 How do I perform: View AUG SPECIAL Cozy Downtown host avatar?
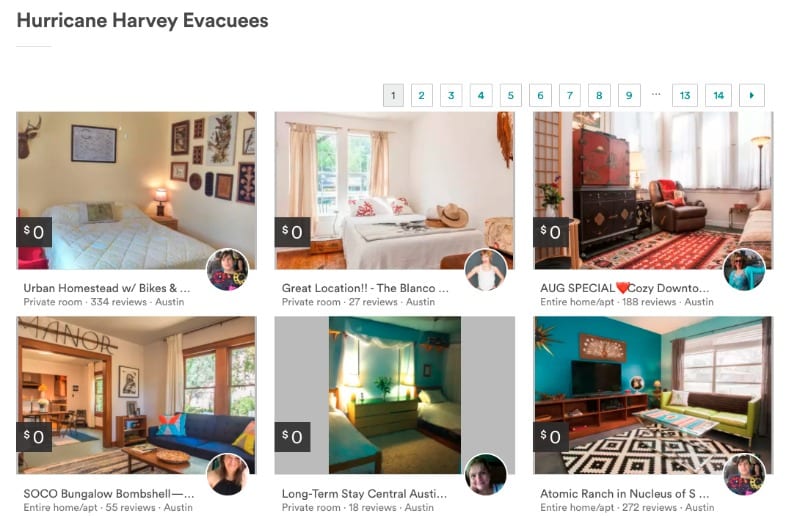(x=744, y=270)
